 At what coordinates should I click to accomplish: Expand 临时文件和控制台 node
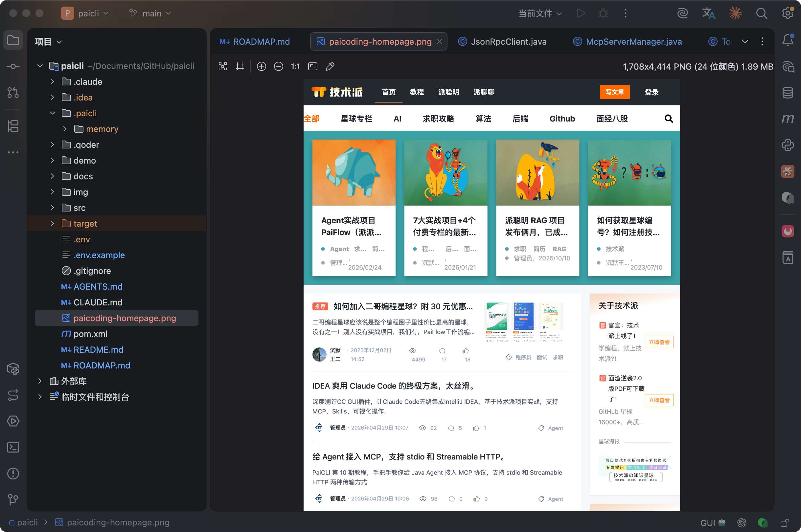tap(40, 397)
